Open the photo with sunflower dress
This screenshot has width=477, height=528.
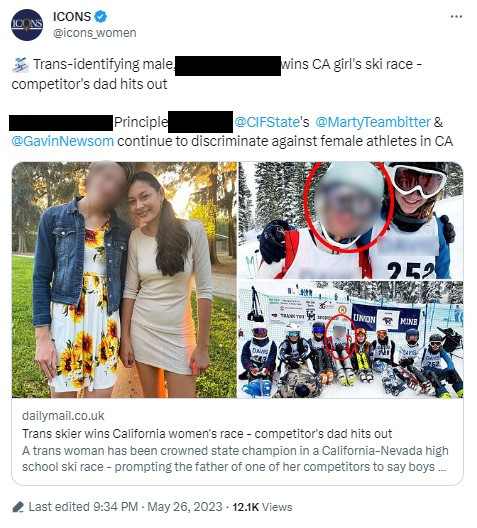(124, 280)
